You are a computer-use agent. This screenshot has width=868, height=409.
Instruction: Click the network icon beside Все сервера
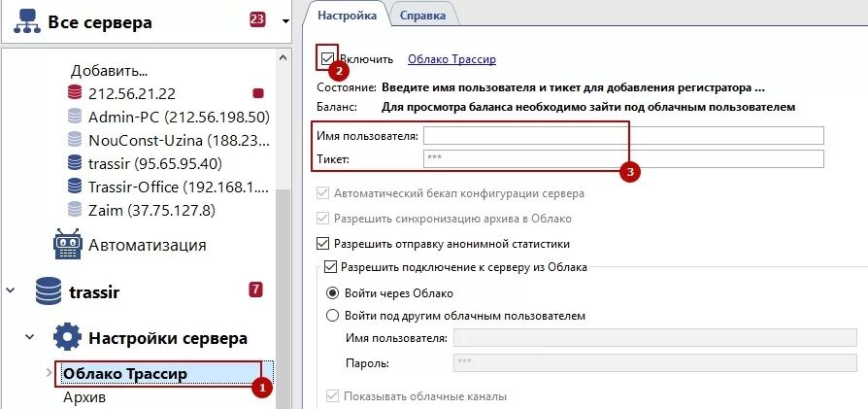pyautogui.click(x=26, y=22)
